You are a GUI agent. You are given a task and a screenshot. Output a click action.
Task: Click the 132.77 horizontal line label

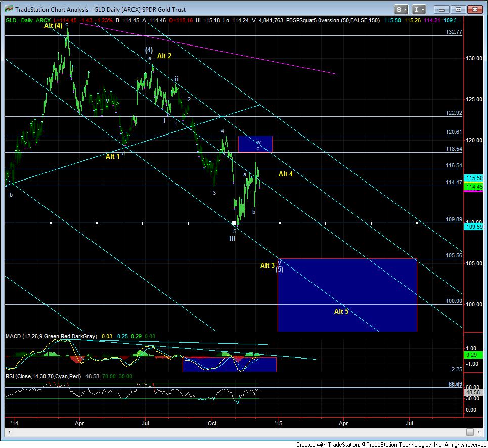click(454, 32)
